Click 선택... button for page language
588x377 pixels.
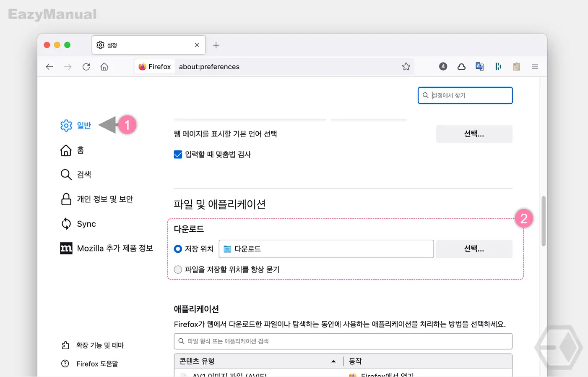(x=474, y=134)
